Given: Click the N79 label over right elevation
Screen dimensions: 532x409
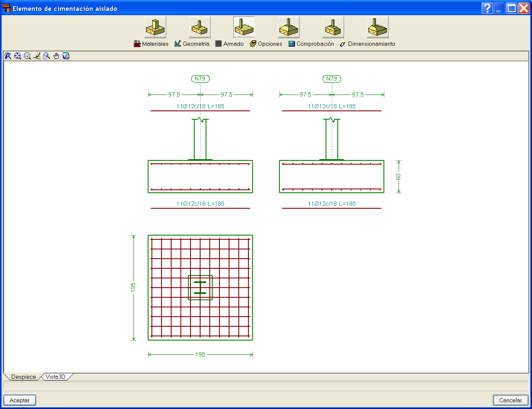Looking at the screenshot, I should 332,79.
